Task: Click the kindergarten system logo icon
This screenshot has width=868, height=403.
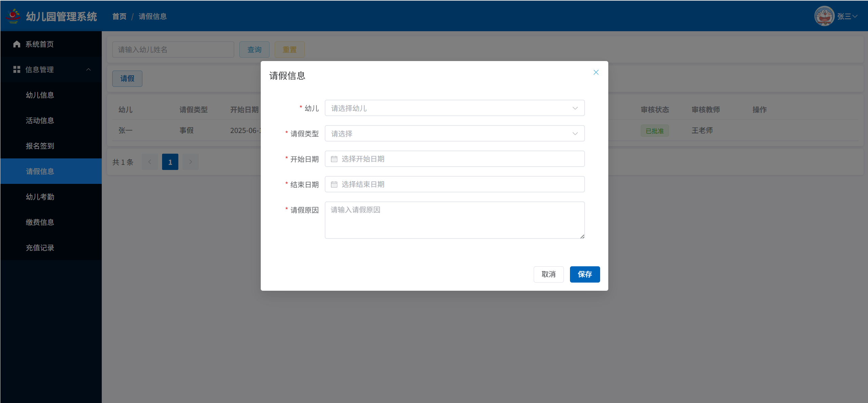Action: [x=13, y=16]
